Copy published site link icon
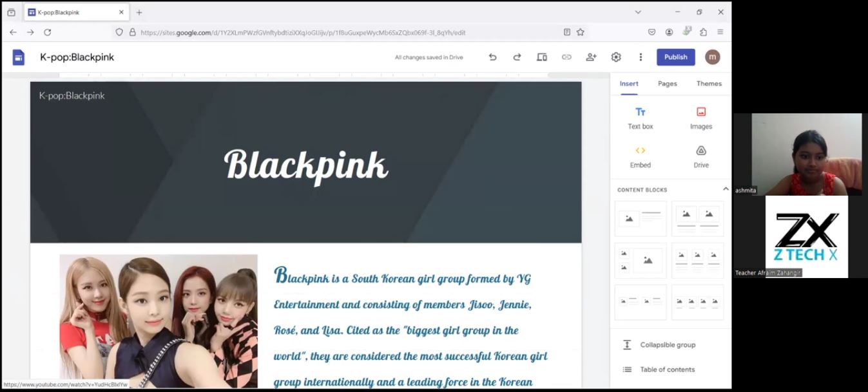The image size is (868, 392). click(566, 57)
